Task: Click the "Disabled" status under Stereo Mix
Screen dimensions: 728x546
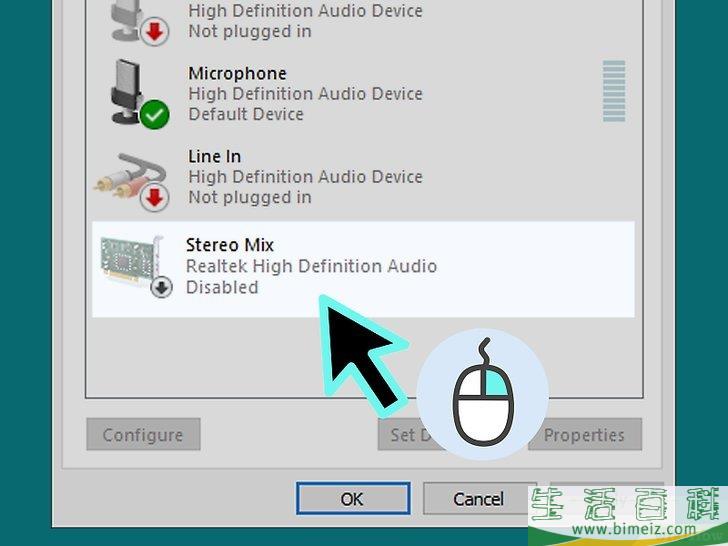Action: pos(222,287)
